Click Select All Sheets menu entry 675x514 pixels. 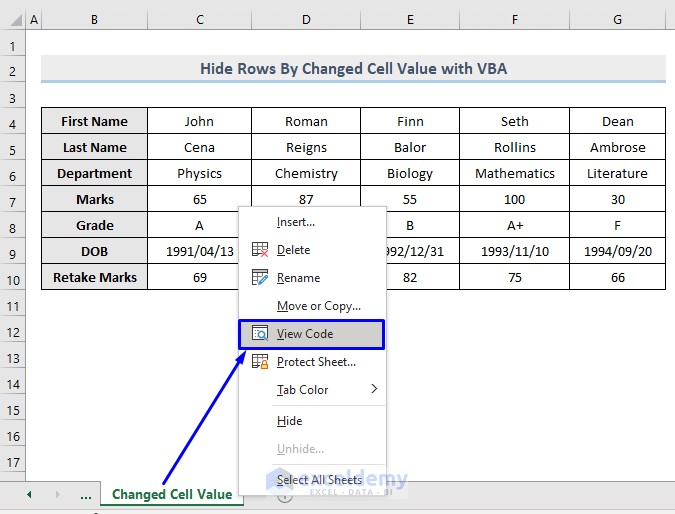coord(319,480)
